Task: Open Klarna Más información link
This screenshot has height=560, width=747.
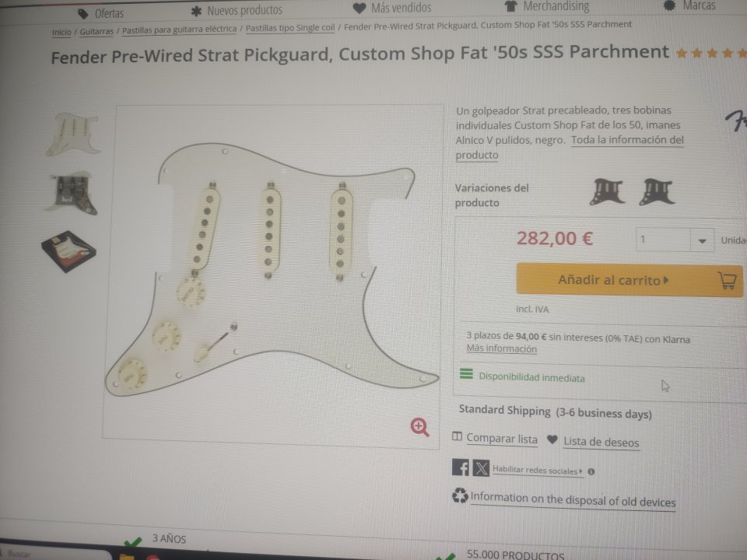Action: tap(502, 348)
